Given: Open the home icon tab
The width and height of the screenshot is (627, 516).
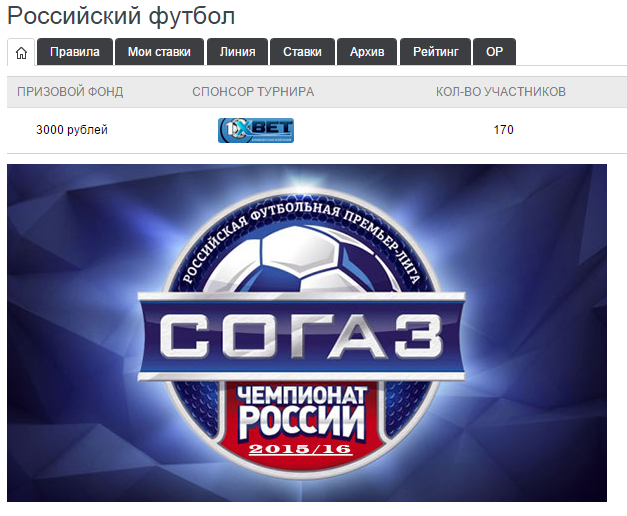Looking at the screenshot, I should point(21,52).
